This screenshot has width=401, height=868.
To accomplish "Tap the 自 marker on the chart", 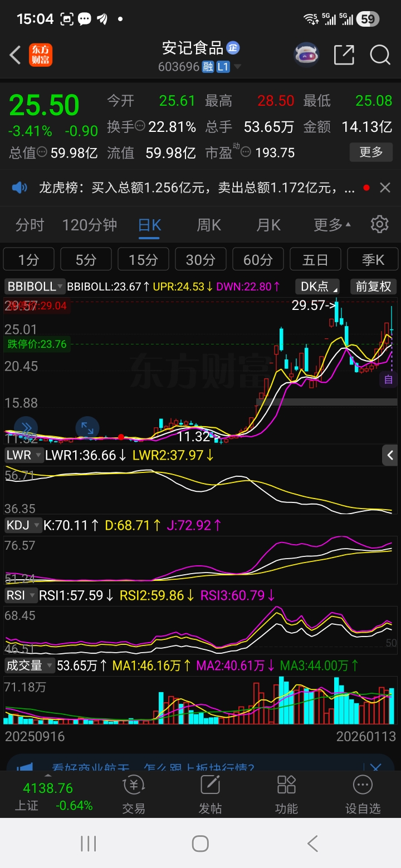I will 389,380.
